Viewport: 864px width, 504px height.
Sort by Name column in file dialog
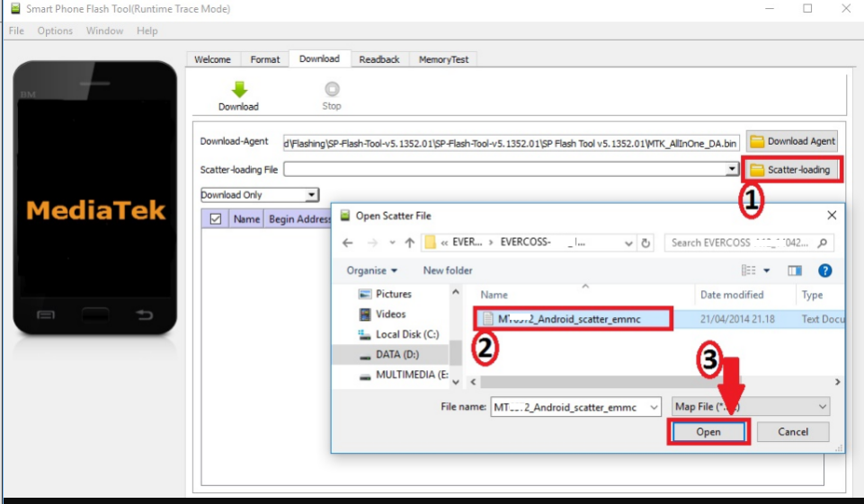tap(494, 295)
